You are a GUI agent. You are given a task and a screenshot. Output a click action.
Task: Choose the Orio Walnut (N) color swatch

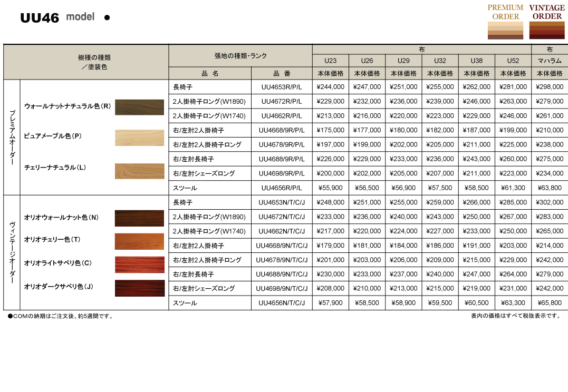pos(140,218)
